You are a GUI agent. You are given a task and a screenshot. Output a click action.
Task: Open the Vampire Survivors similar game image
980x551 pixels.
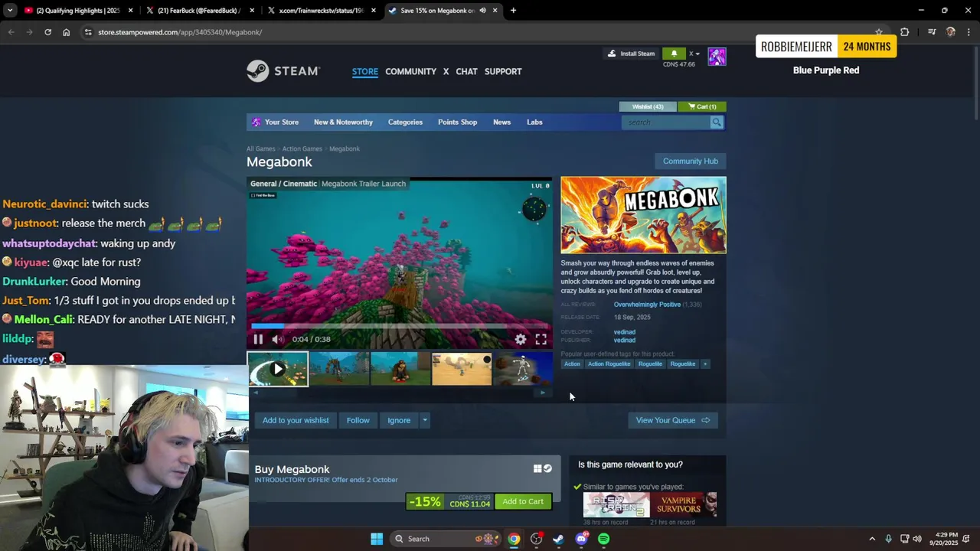[684, 505]
